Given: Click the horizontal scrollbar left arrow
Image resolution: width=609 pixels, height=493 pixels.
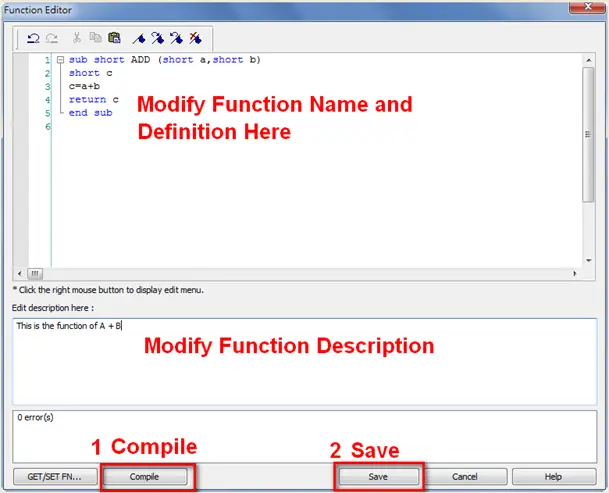Looking at the screenshot, I should point(20,274).
